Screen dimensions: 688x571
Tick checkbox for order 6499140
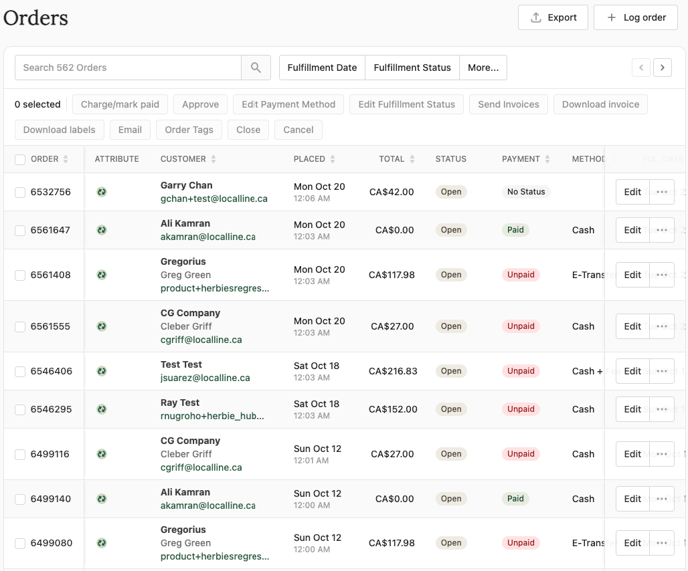pos(20,499)
